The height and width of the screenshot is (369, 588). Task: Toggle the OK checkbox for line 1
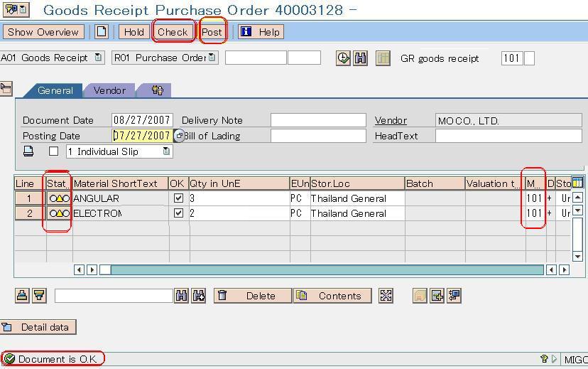178,198
